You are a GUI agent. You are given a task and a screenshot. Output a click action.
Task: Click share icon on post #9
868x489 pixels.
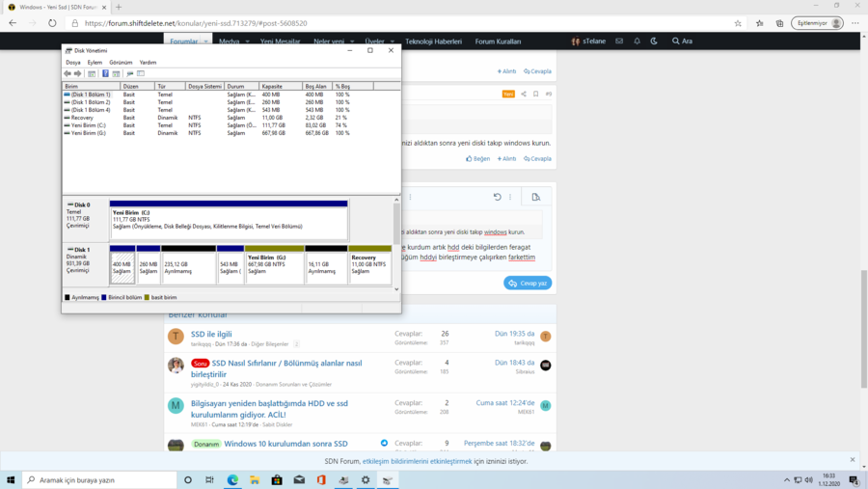[x=523, y=95]
